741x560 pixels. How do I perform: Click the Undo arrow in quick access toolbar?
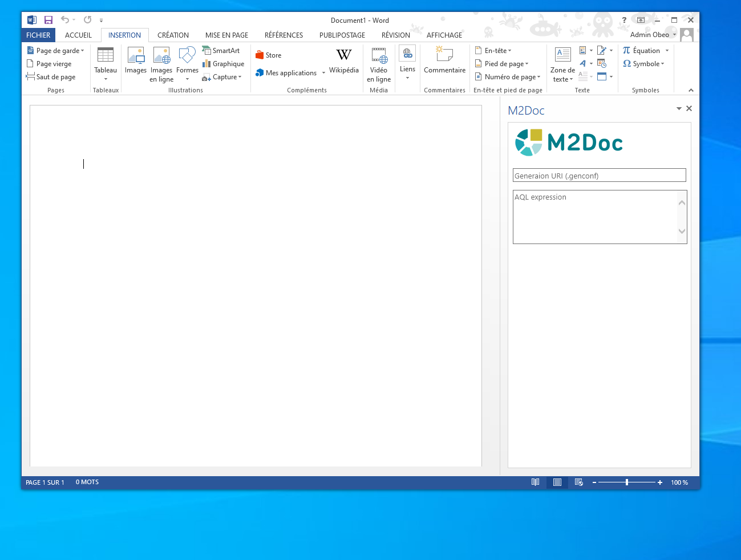pos(65,20)
